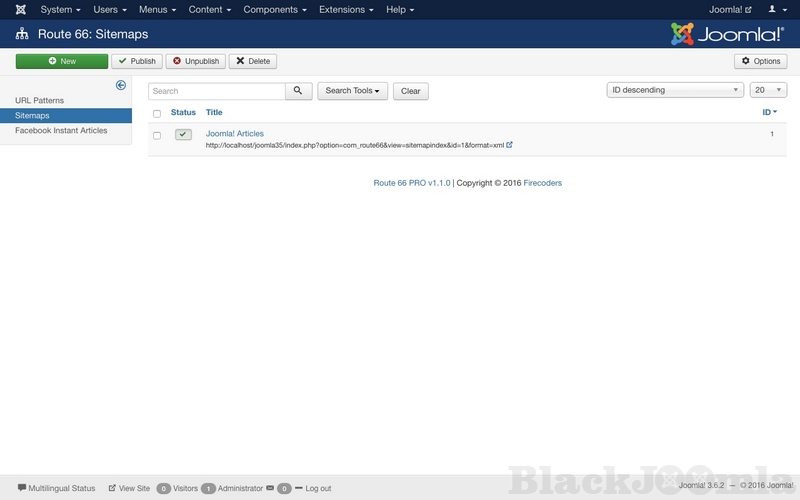Open the list limit 20 dropdown
This screenshot has width=800, height=500.
[x=767, y=90]
